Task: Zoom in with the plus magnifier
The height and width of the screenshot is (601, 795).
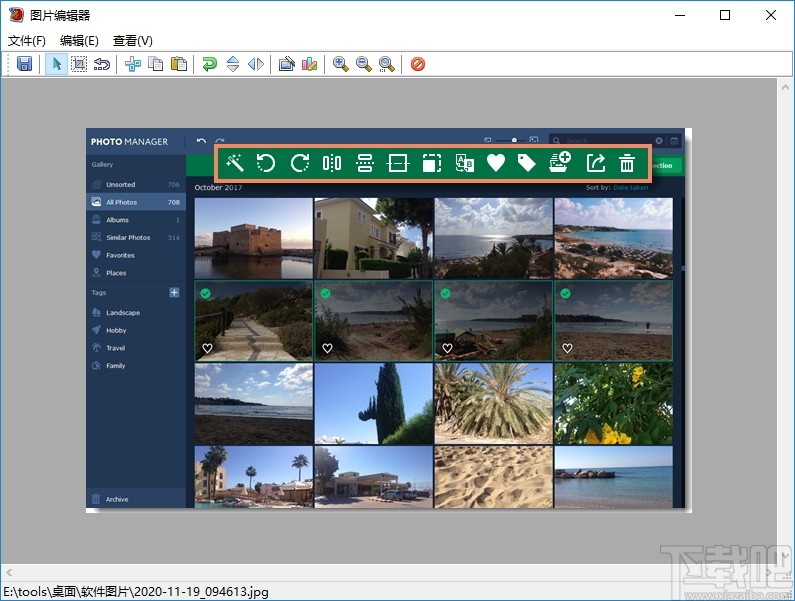Action: point(341,64)
